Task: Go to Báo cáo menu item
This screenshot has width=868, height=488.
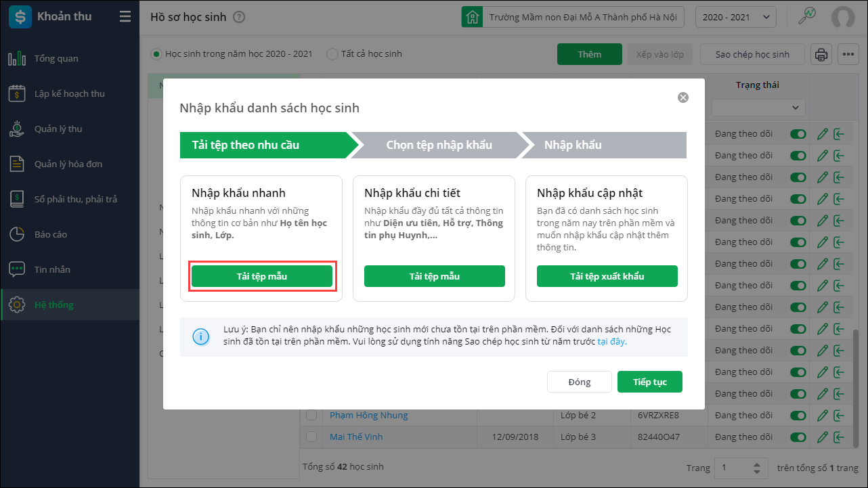Action: (x=51, y=234)
